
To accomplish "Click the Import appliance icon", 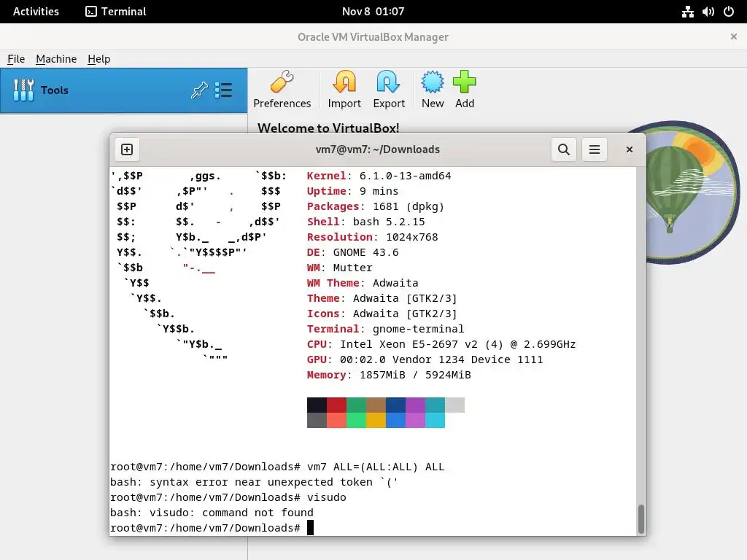I will [x=344, y=90].
